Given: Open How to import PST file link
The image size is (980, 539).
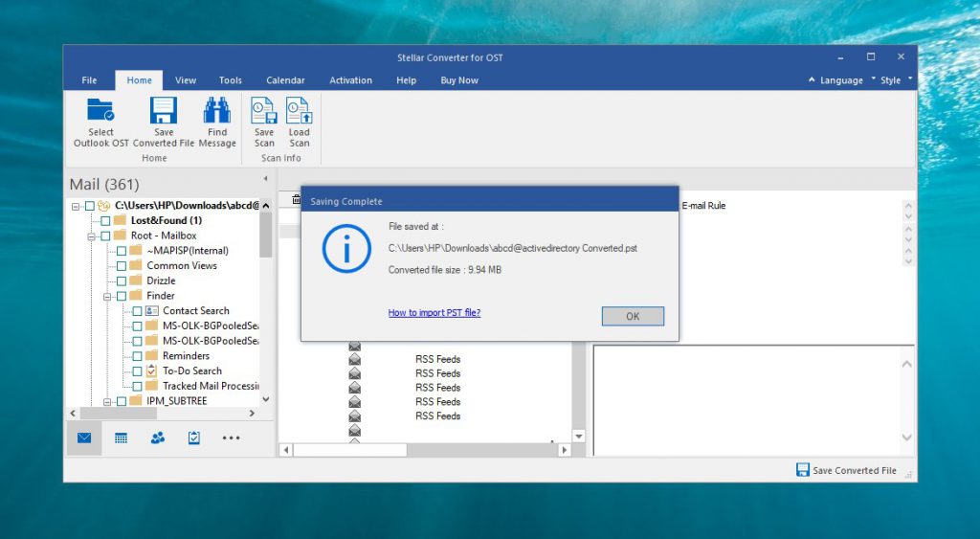Looking at the screenshot, I should click(434, 313).
